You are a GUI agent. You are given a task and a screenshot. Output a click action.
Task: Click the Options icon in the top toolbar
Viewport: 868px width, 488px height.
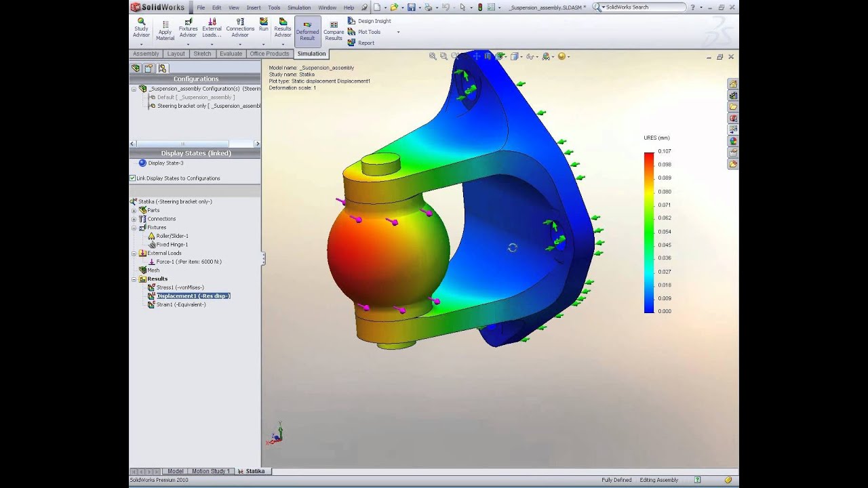pos(491,7)
